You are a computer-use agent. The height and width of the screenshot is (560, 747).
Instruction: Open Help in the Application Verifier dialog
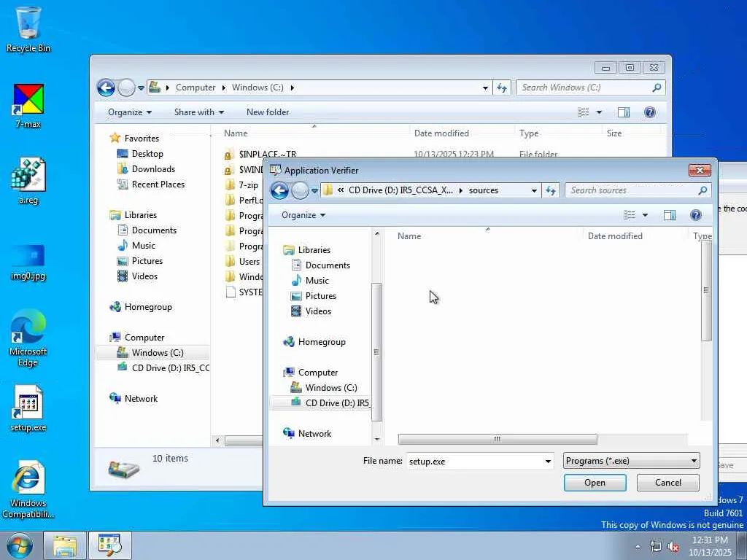(695, 215)
